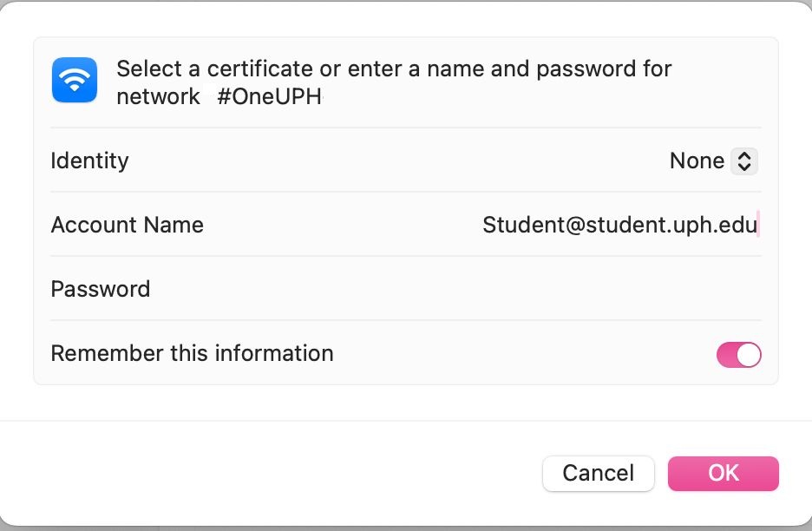This screenshot has width=812, height=531.
Task: Click the pink part of the Remember switch
Action: pos(727,354)
